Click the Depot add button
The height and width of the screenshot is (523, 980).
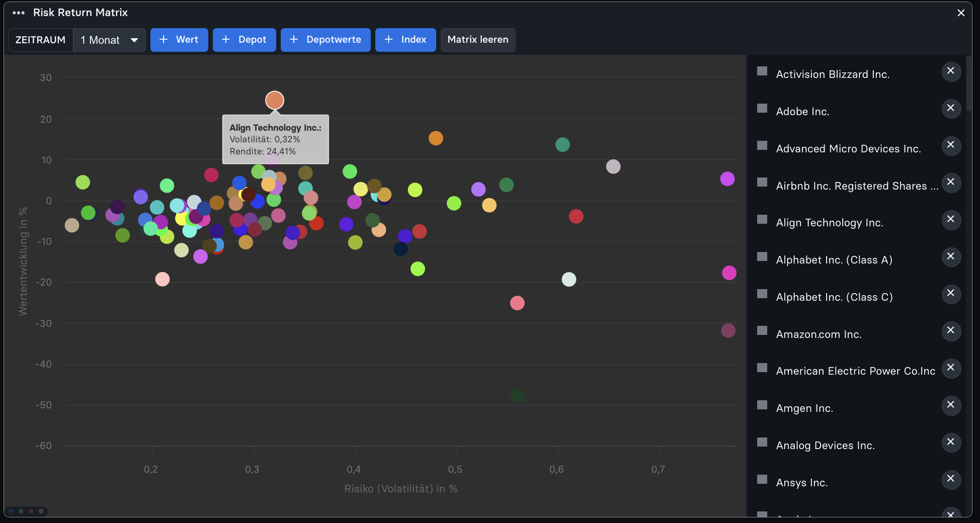click(244, 40)
